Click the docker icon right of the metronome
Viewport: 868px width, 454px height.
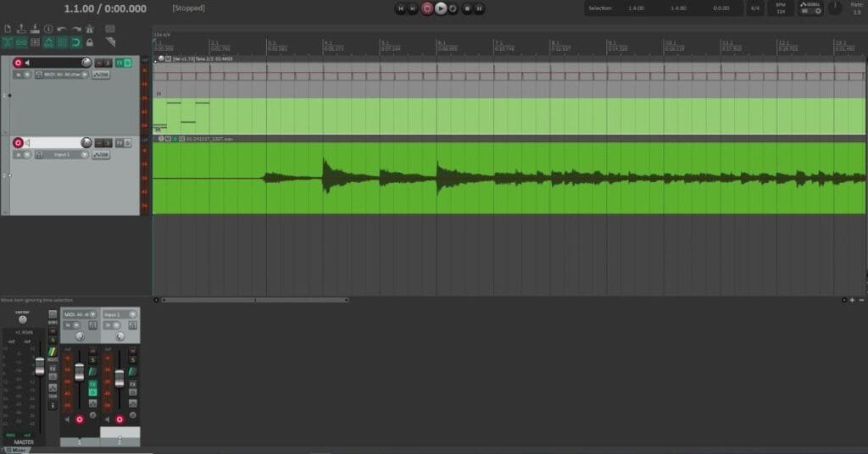tap(110, 29)
